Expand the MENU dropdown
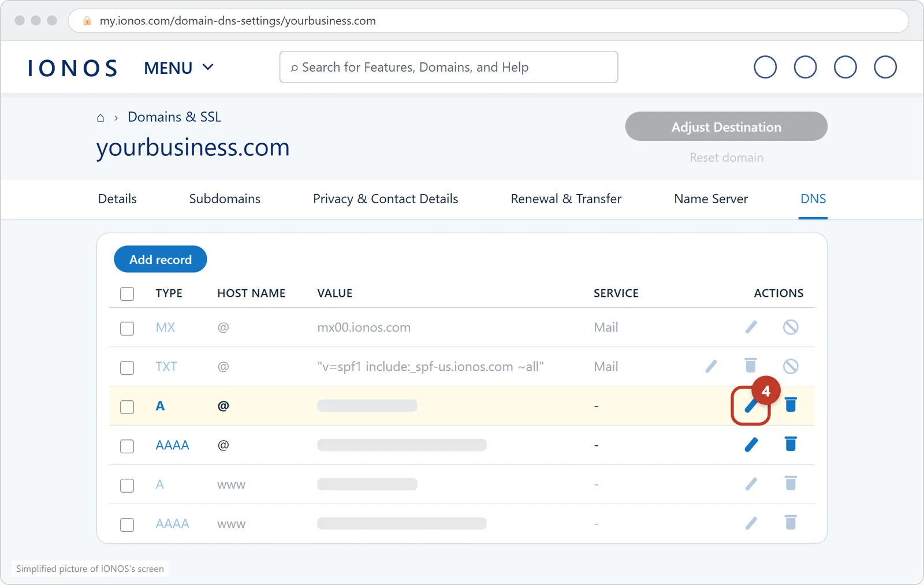The width and height of the screenshot is (924, 585). (179, 68)
